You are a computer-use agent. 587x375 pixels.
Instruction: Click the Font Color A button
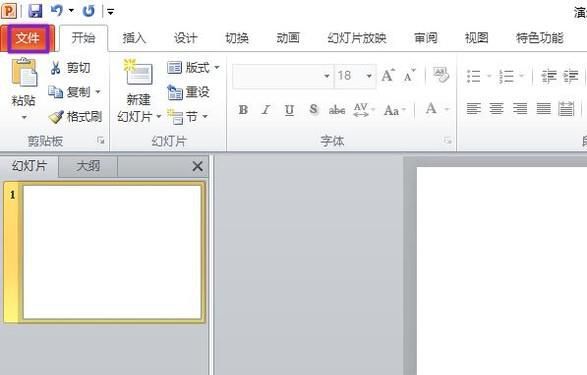pyautogui.click(x=431, y=109)
